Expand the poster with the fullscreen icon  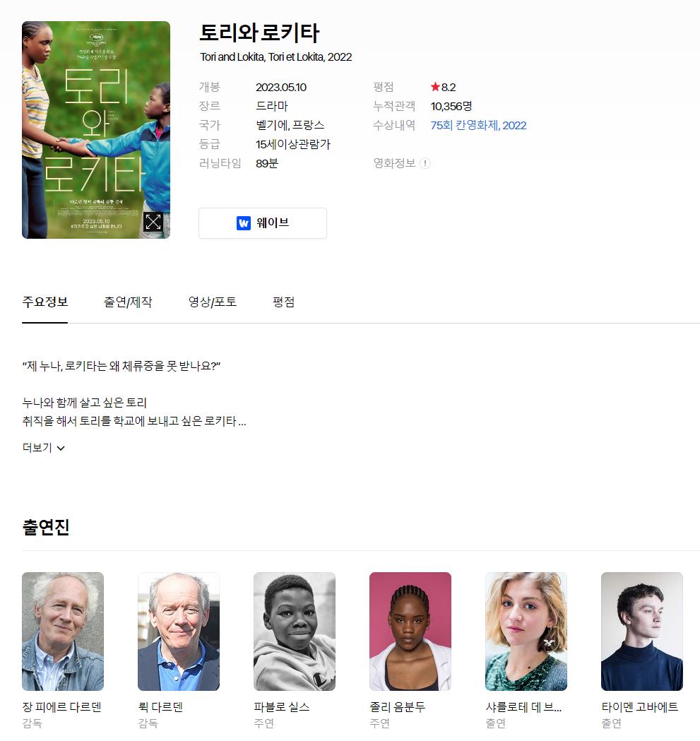coord(153,222)
